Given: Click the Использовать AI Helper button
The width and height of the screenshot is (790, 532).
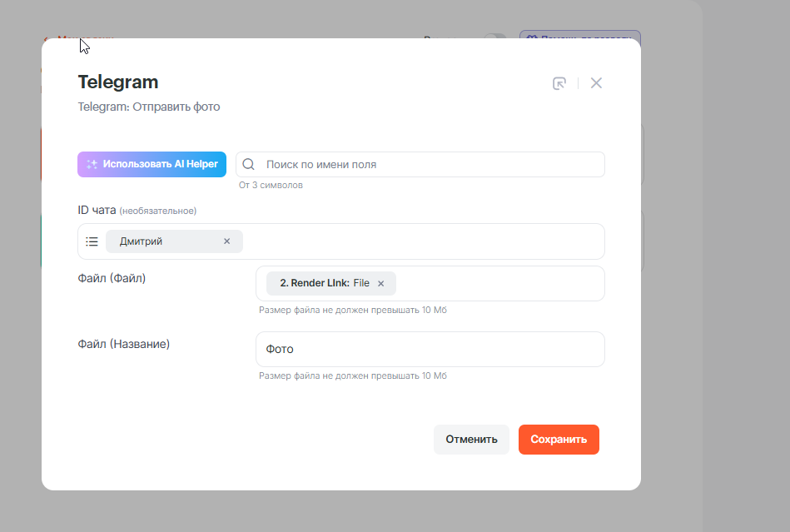Looking at the screenshot, I should point(152,164).
